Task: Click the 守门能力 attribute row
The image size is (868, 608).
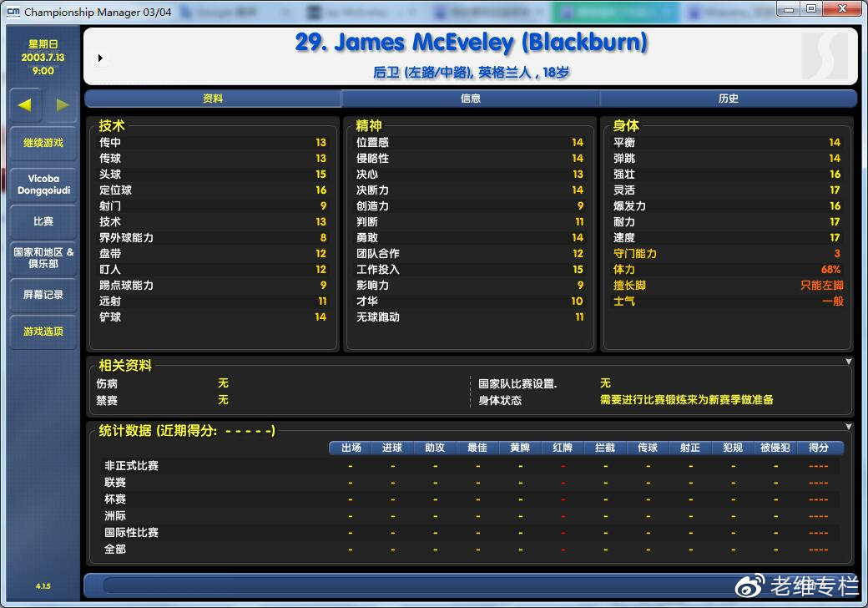Action: click(727, 254)
